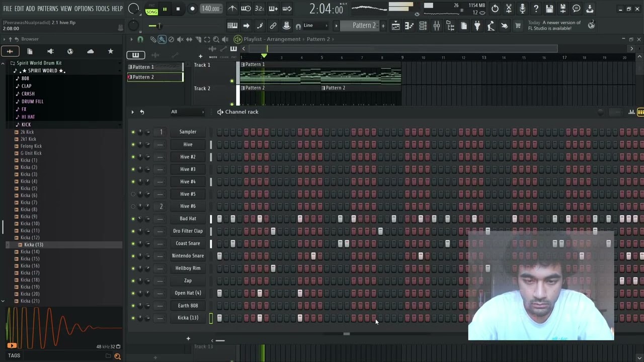The image size is (644, 362).
Task: Select the Draw pencil tool in Playlist
Action: click(x=153, y=39)
